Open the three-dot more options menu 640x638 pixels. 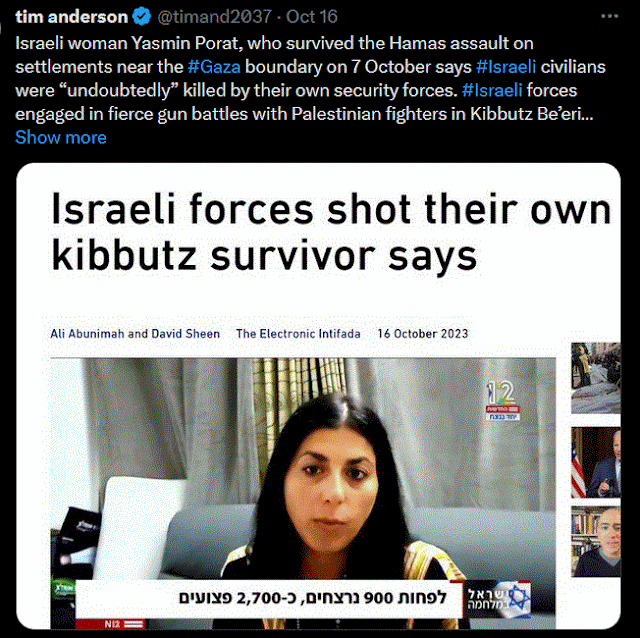click(x=609, y=16)
